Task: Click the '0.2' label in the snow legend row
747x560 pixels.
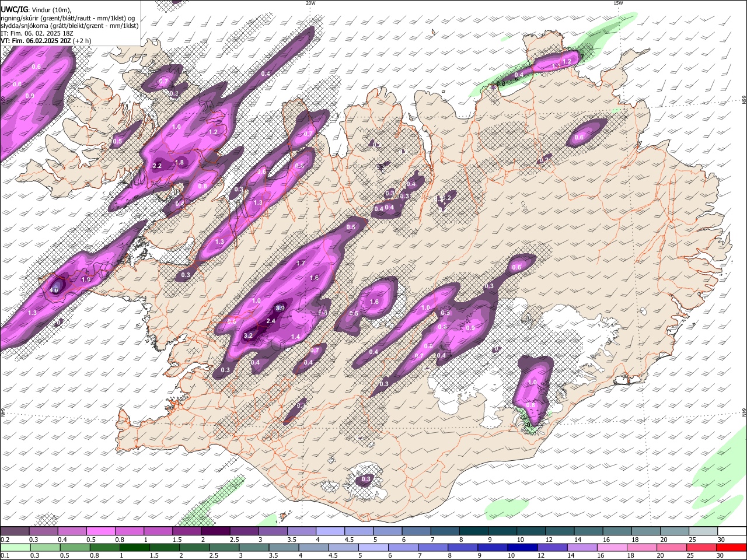Action: point(4,540)
